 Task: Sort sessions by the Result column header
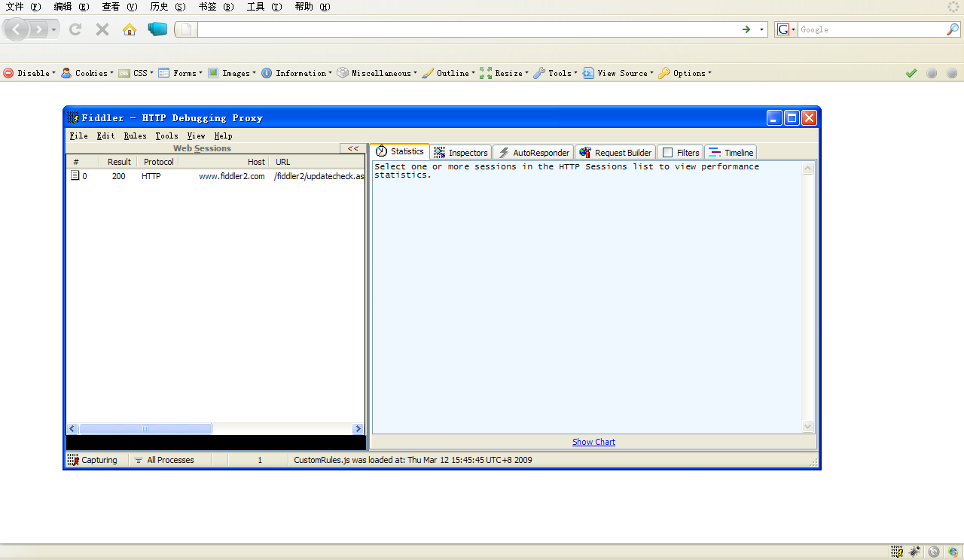point(118,162)
